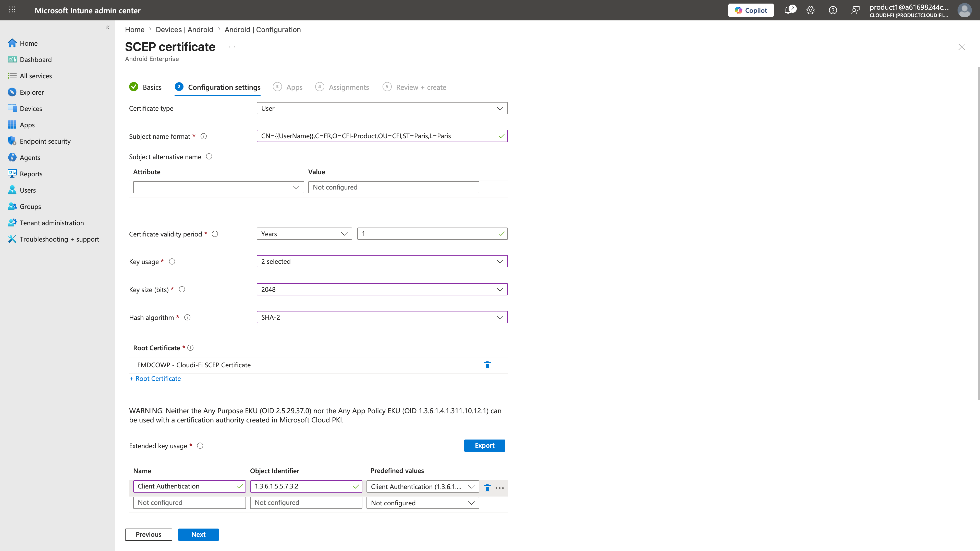Open more options for Client Authentication row
This screenshot has height=551, width=980.
(x=499, y=488)
